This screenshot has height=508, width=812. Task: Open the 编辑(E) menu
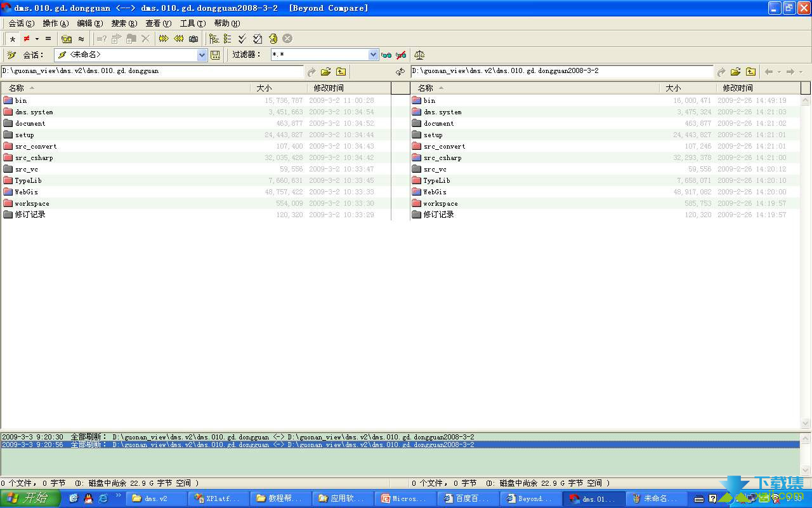click(90, 23)
